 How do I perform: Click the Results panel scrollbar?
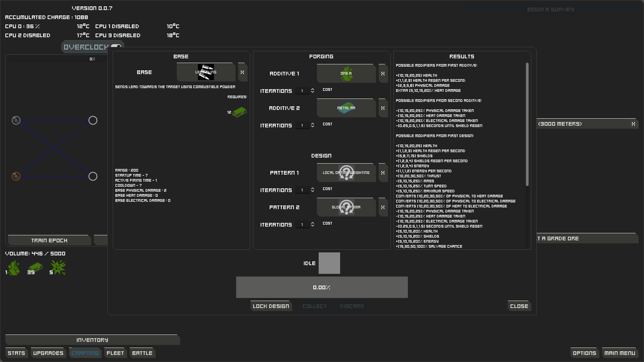[527, 124]
